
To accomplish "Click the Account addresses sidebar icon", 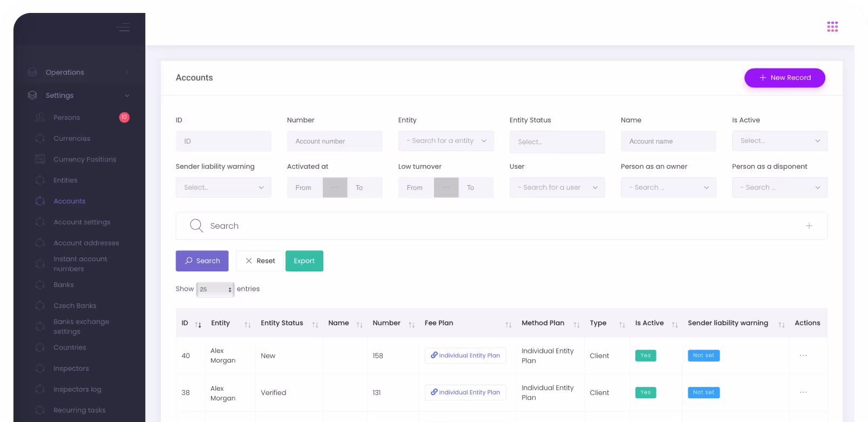I will tap(40, 243).
